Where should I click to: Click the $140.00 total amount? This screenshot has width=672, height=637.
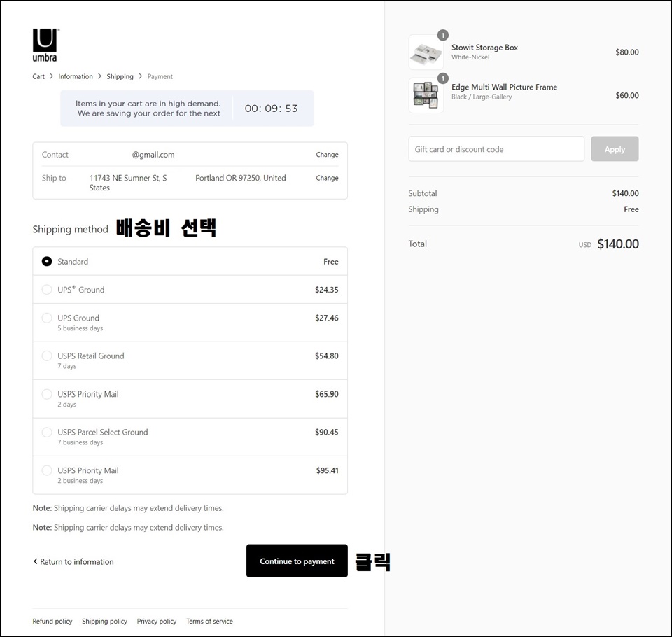[618, 244]
